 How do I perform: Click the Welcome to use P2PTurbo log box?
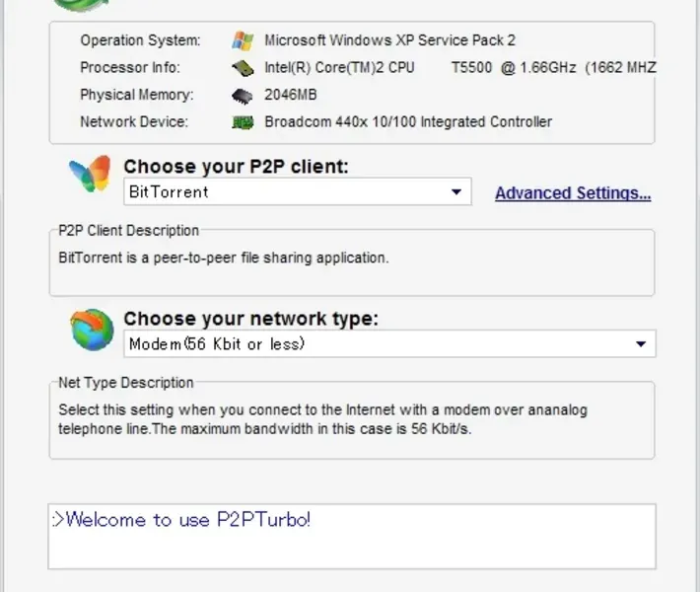click(x=352, y=536)
